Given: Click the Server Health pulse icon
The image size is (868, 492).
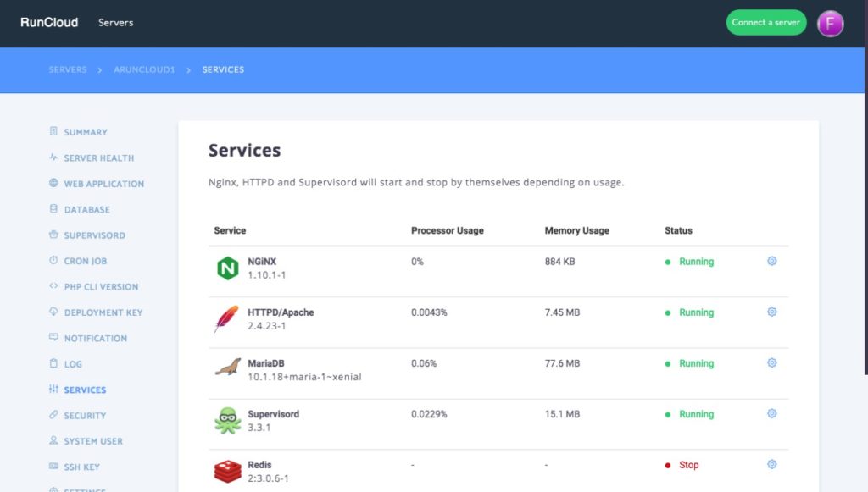Looking at the screenshot, I should (53, 157).
